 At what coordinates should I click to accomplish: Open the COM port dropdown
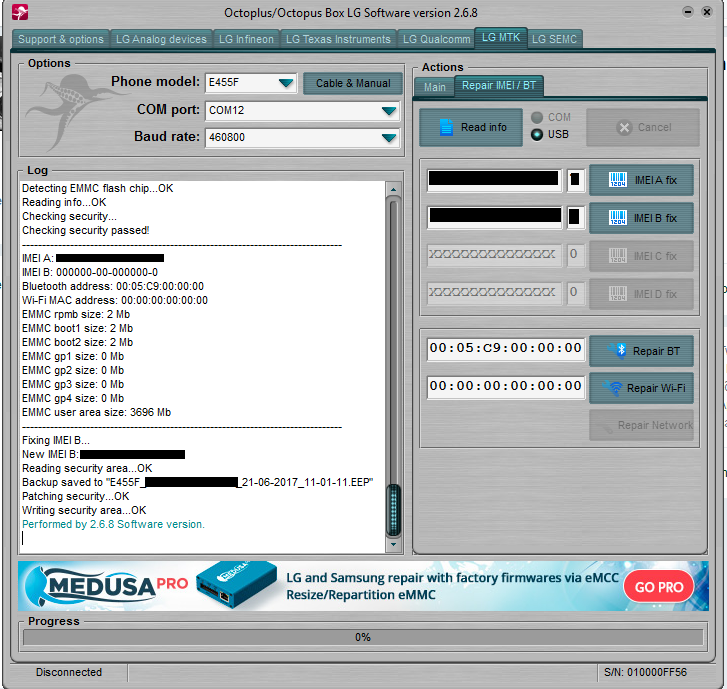tap(389, 111)
